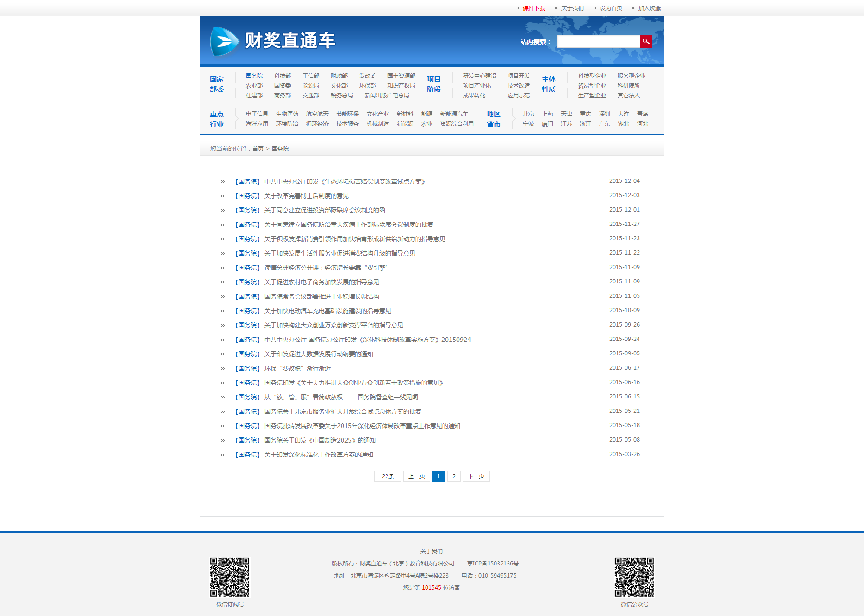The width and height of the screenshot is (864, 616).
Task: Select 财政部 in the ministry navigation
Action: [339, 76]
